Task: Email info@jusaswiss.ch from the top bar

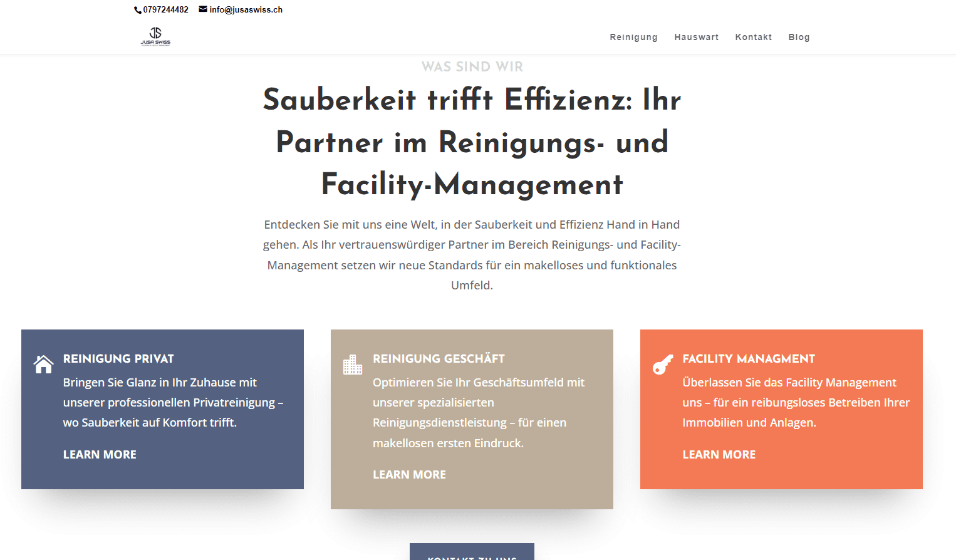Action: (x=246, y=10)
